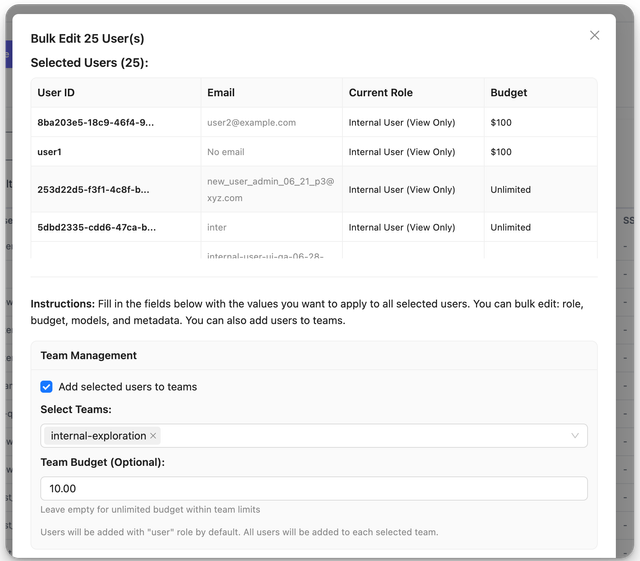Click the User ID column header

point(56,93)
